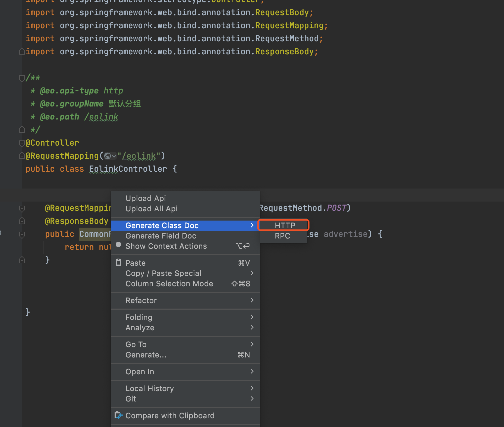This screenshot has width=504, height=427.
Task: Expand arrow beside Open In
Action: coord(252,371)
